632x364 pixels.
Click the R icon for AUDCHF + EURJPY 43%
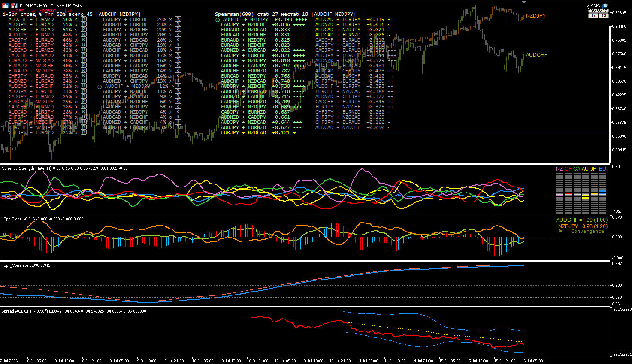click(x=84, y=45)
